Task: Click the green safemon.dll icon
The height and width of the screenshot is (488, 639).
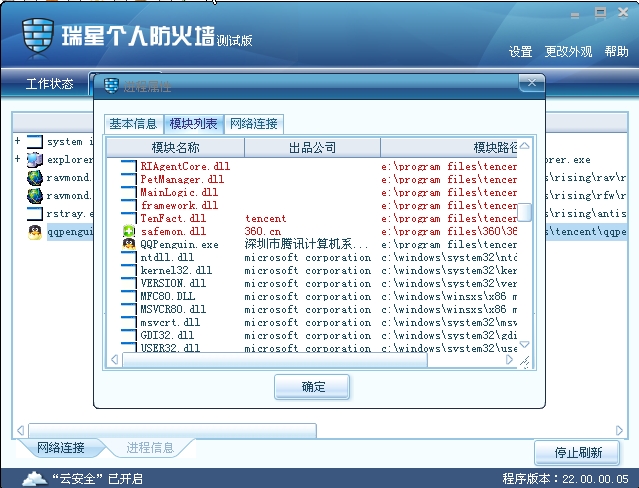Action: click(x=129, y=232)
